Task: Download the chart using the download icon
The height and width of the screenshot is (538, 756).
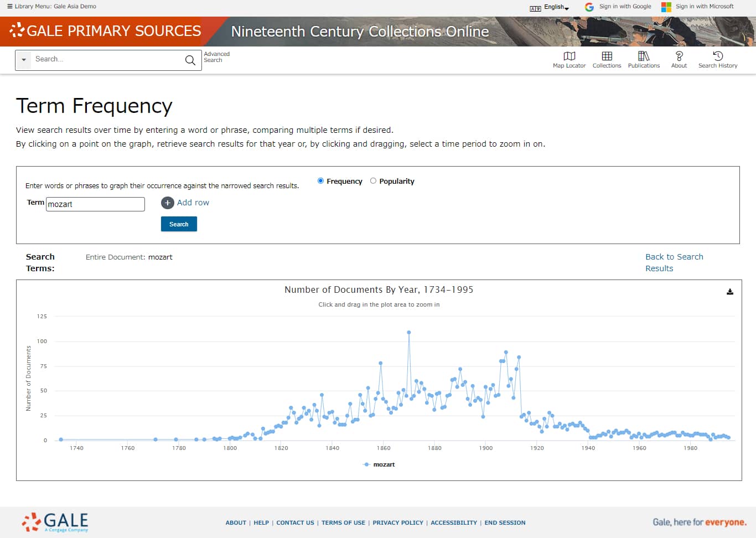Action: (730, 292)
